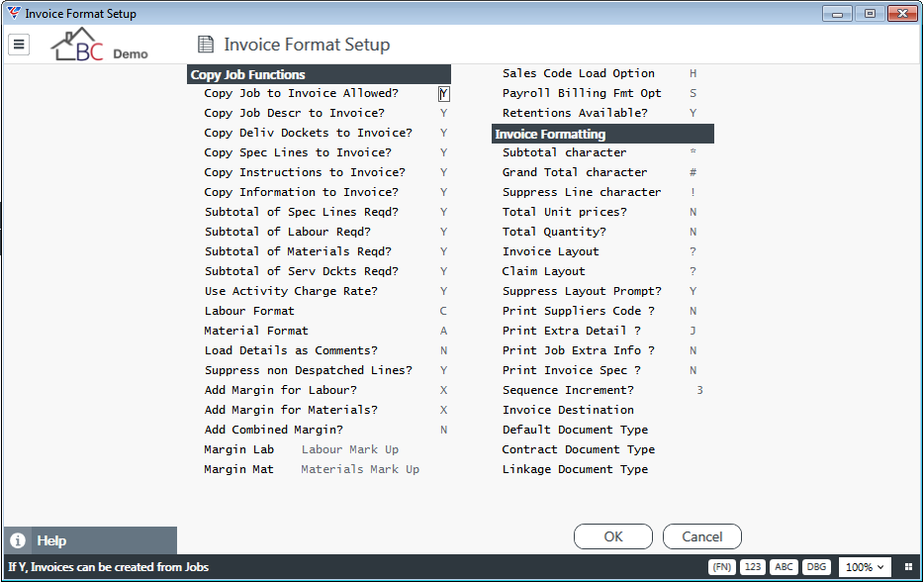Viewport: 924px width, 582px height.
Task: Toggle the FN status bar indicator
Action: pyautogui.click(x=722, y=567)
